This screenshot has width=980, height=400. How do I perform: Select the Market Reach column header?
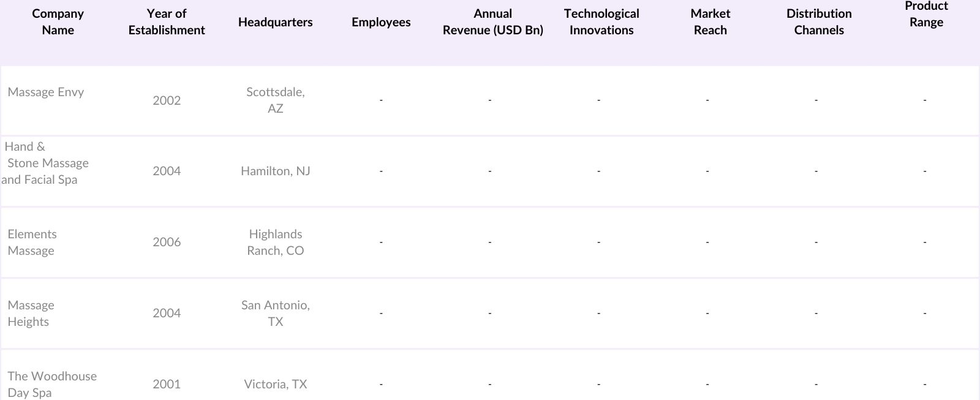point(710,22)
